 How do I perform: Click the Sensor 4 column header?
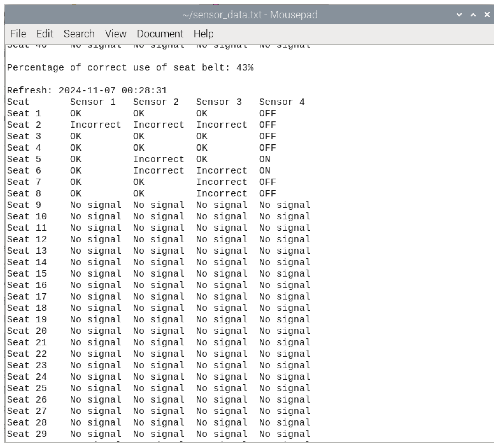point(282,102)
